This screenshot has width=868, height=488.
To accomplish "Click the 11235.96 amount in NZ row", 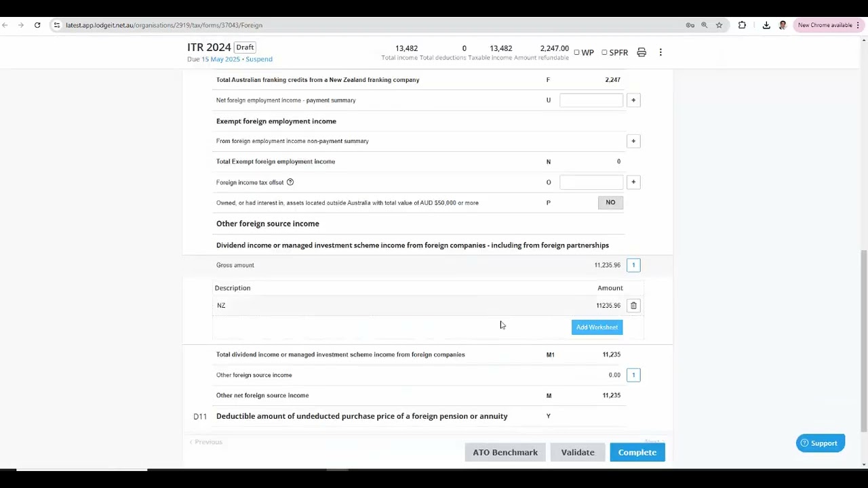I will pos(608,306).
